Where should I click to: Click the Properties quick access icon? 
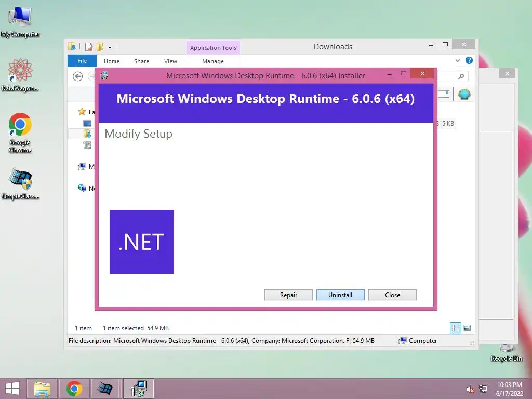[x=89, y=46]
